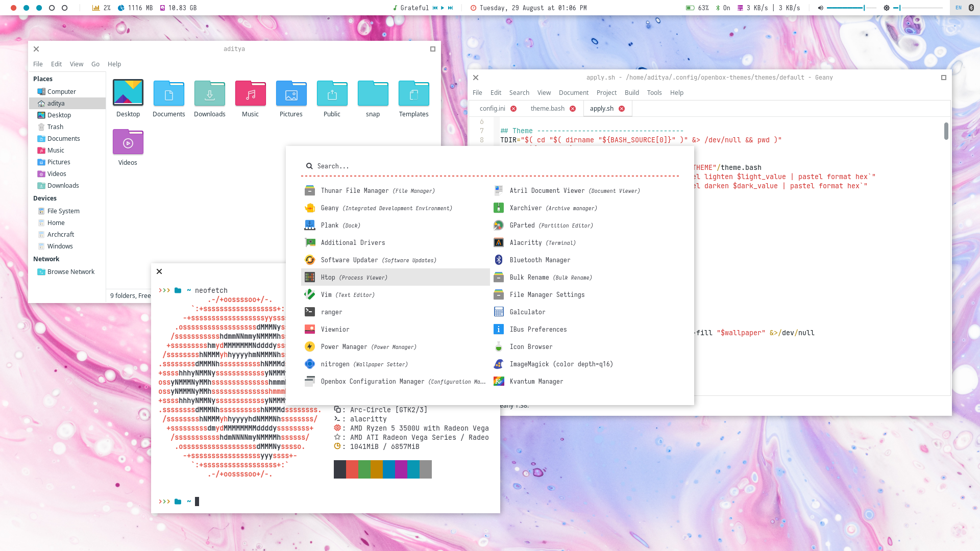Viewport: 980px width, 551px height.
Task: Open Thunar's Go menu
Action: 95,64
